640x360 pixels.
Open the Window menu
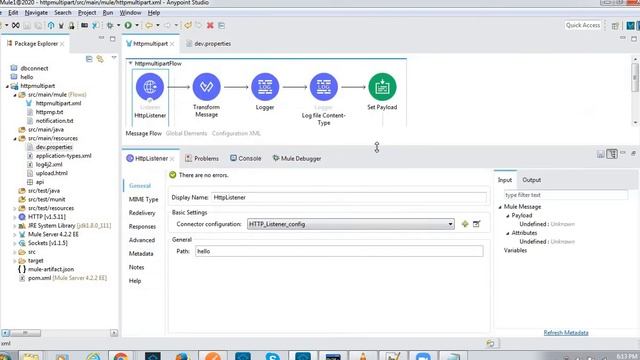130,13
